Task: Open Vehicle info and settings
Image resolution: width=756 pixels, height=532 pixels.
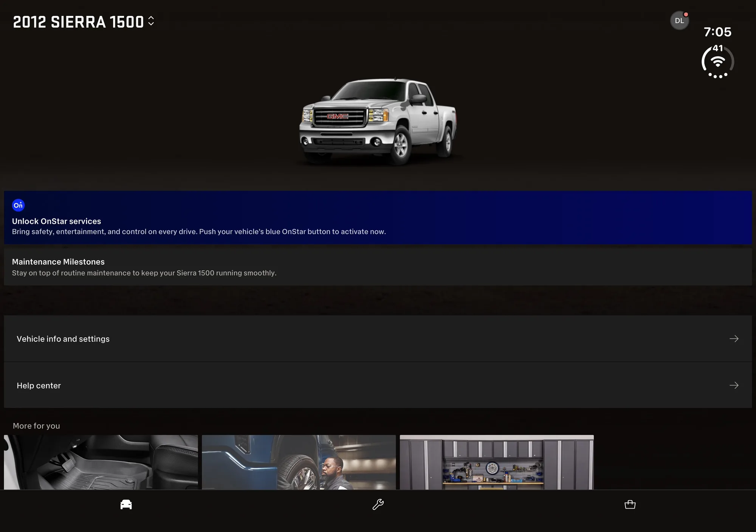Action: pos(378,339)
